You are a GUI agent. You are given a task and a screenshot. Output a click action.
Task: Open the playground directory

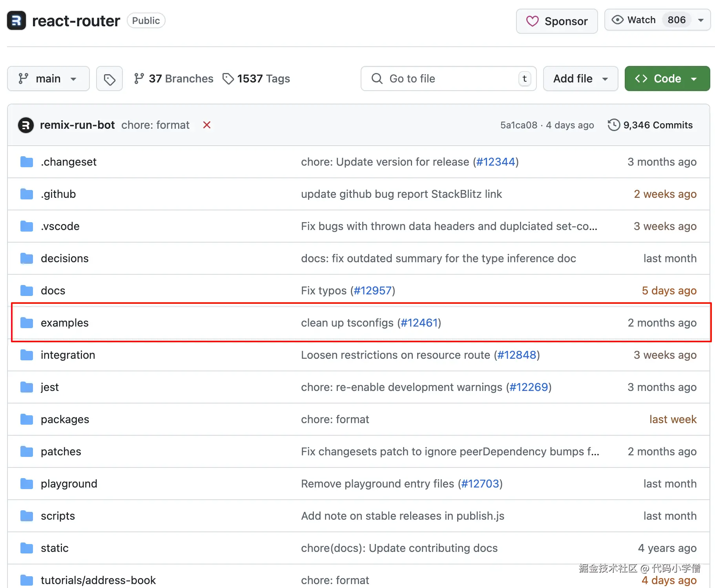(x=69, y=484)
